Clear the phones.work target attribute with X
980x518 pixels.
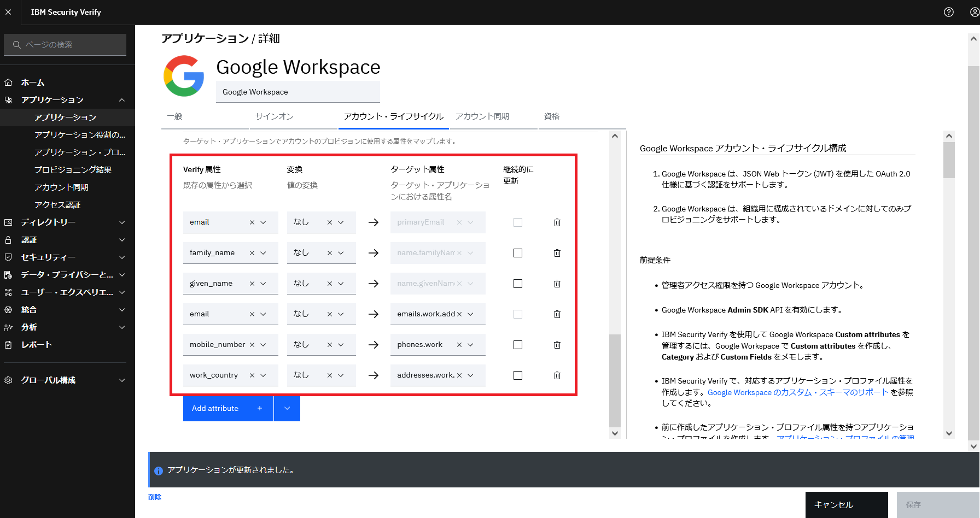click(x=459, y=345)
